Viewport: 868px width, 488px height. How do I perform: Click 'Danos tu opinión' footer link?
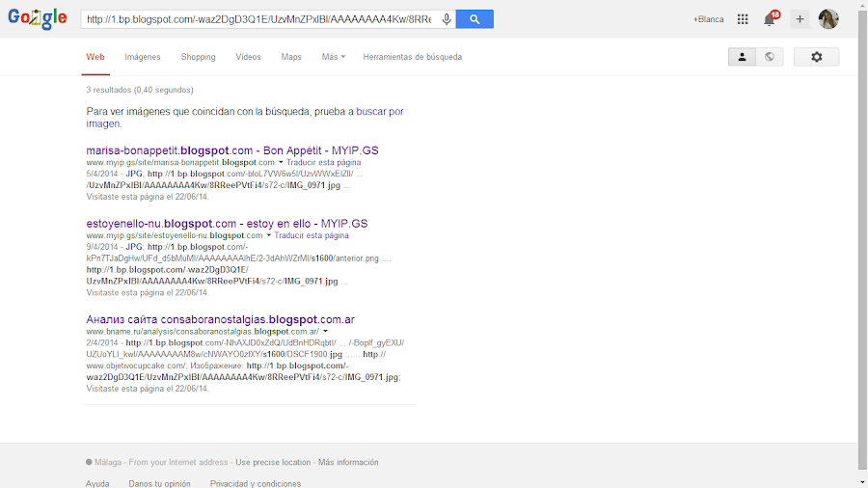coord(159,483)
